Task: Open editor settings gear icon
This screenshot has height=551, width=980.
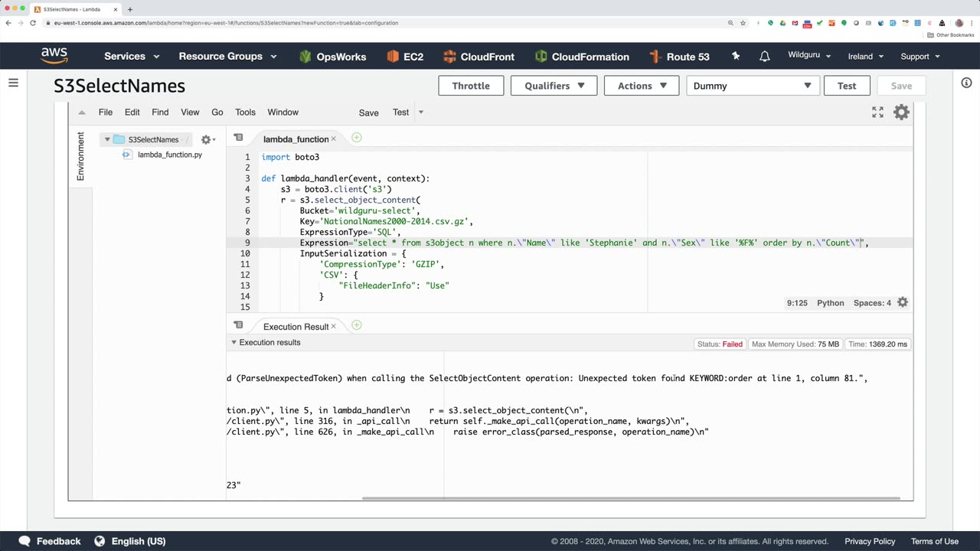Action: [901, 112]
